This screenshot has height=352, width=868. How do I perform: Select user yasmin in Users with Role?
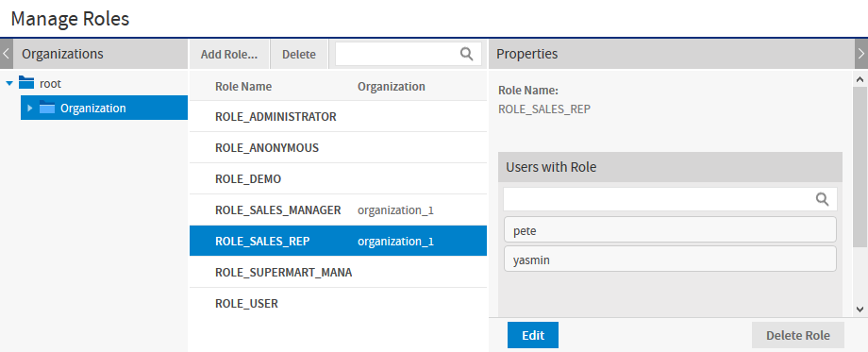670,259
